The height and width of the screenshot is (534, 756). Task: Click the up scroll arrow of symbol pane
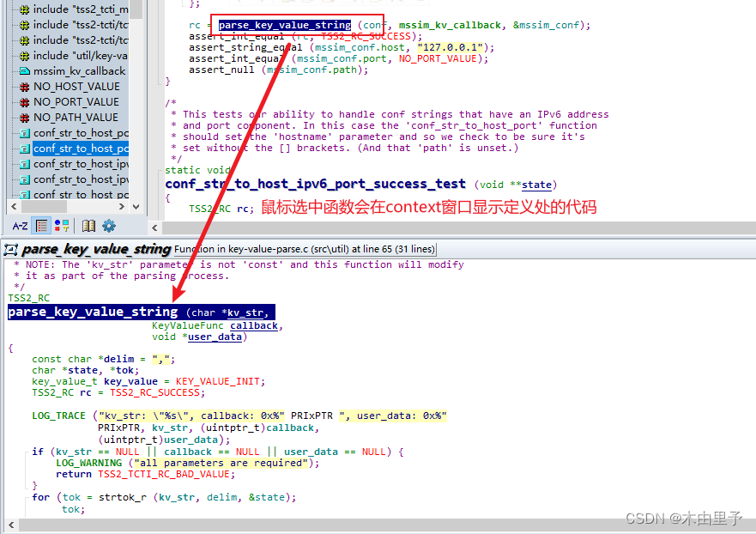[135, 4]
